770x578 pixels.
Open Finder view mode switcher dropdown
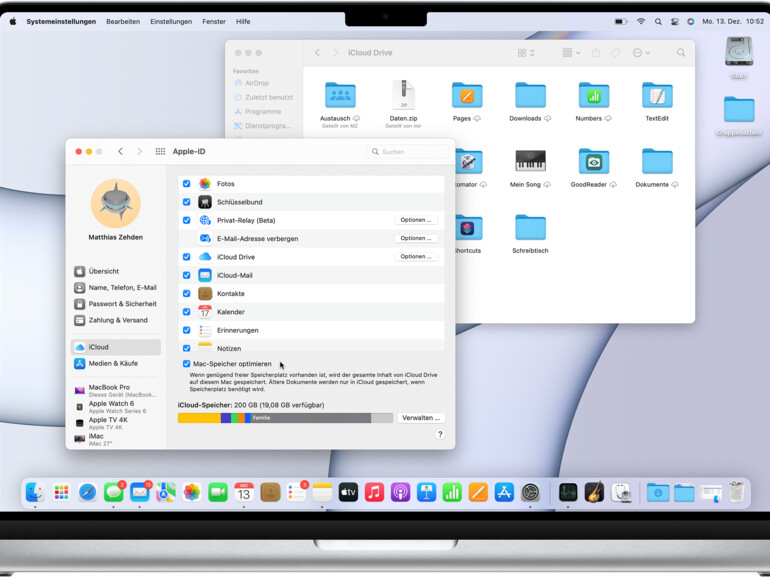(x=526, y=53)
